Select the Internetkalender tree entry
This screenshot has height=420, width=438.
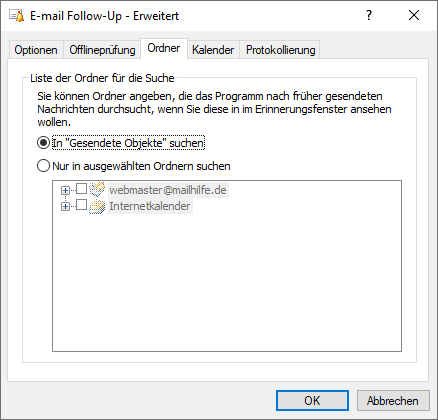[x=150, y=206]
